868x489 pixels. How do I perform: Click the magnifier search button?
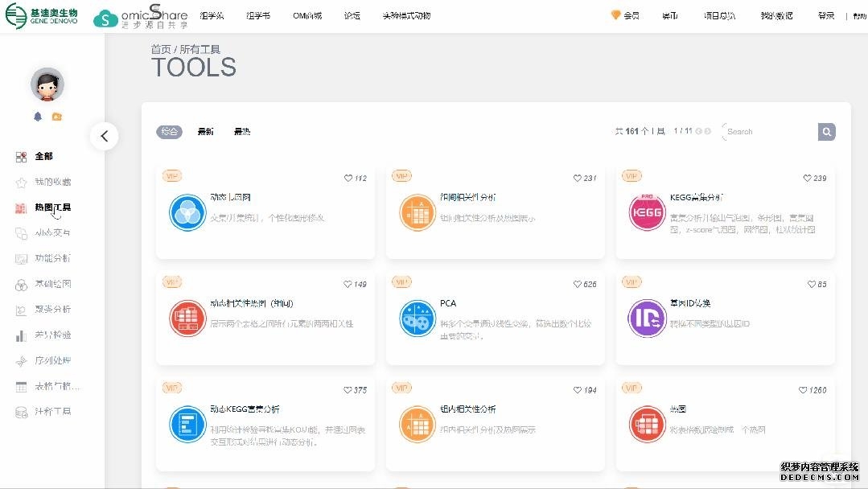(x=826, y=132)
